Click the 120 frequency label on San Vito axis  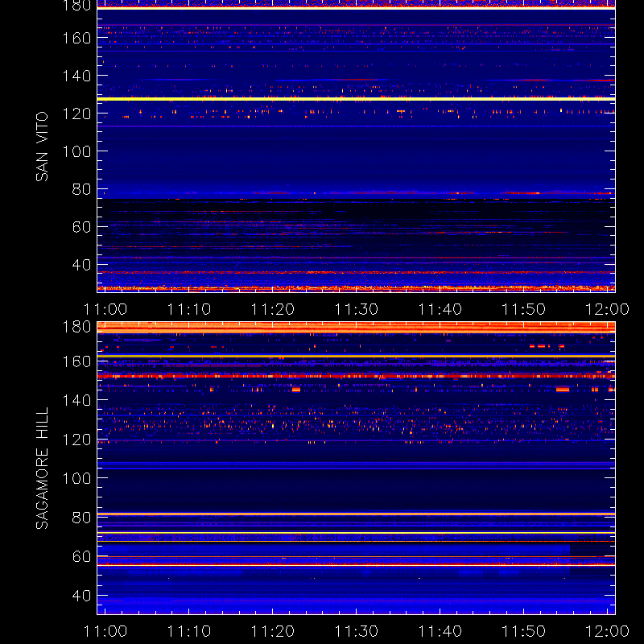[76, 114]
